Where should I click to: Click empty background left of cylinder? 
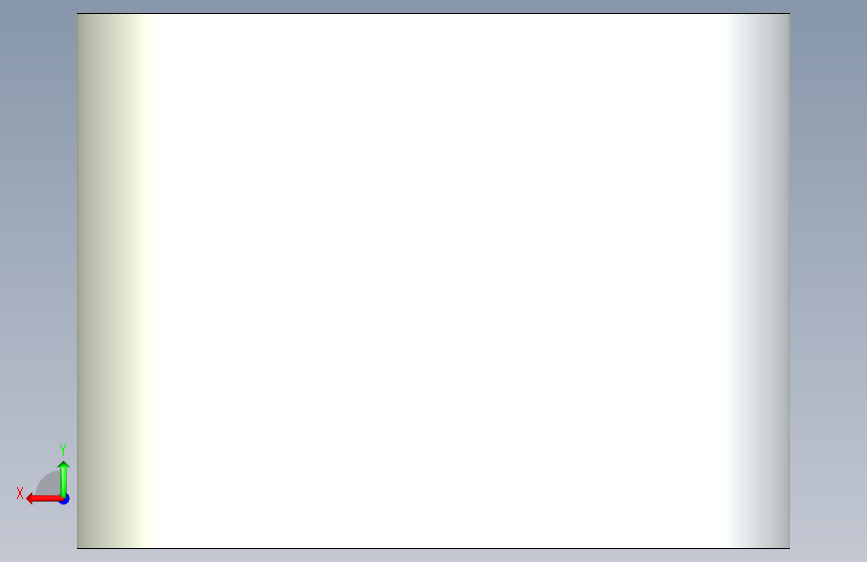38,221
